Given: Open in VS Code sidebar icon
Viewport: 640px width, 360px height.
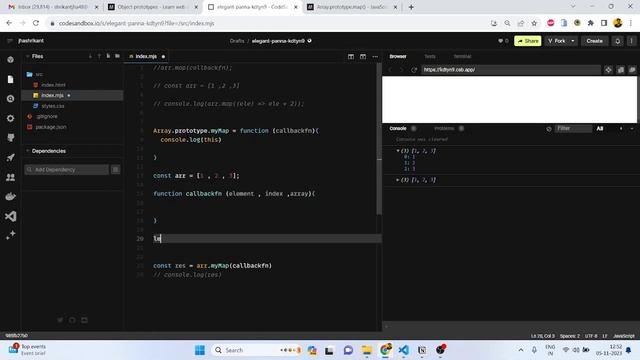Looking at the screenshot, I should [11, 216].
